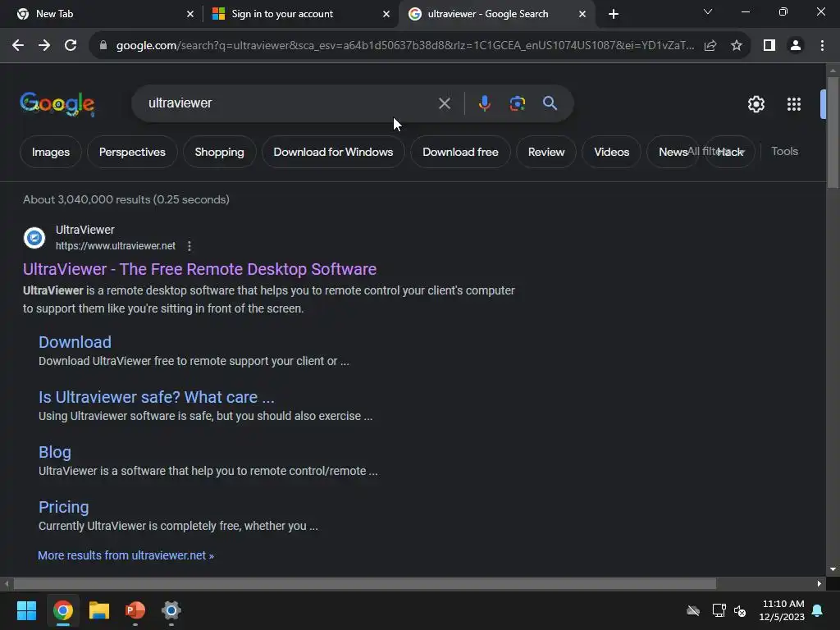Image resolution: width=840 pixels, height=630 pixels.
Task: Open More results from ultraviewer.net
Action: (126, 555)
